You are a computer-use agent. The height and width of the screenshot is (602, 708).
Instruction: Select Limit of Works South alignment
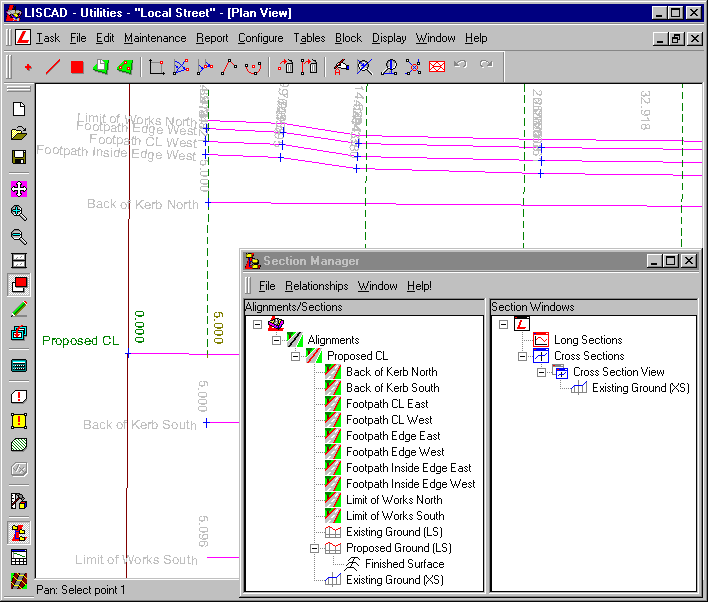click(395, 516)
